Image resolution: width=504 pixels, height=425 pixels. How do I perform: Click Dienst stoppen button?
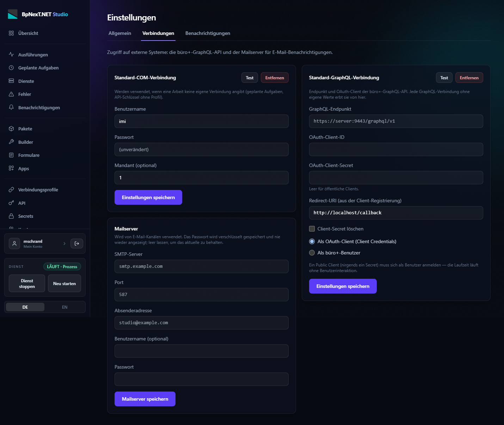point(27,283)
